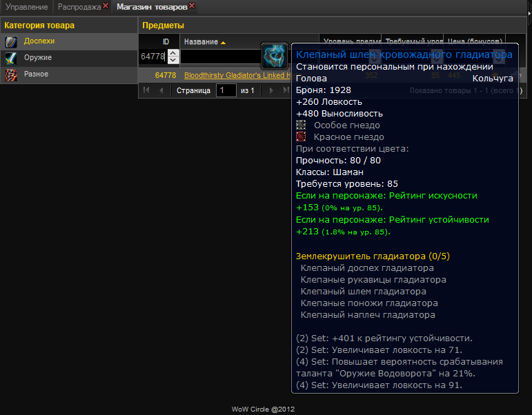Close the Магазин товаров tab via red X
The image size is (532, 415).
(x=192, y=6)
